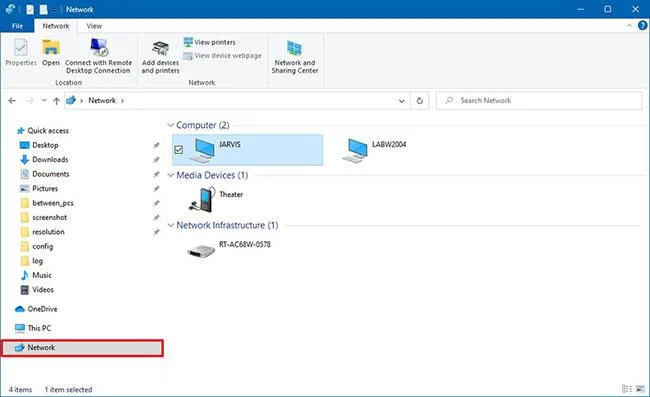The height and width of the screenshot is (397, 650).
Task: Open the screenshot folder in sidebar
Action: pyautogui.click(x=44, y=218)
